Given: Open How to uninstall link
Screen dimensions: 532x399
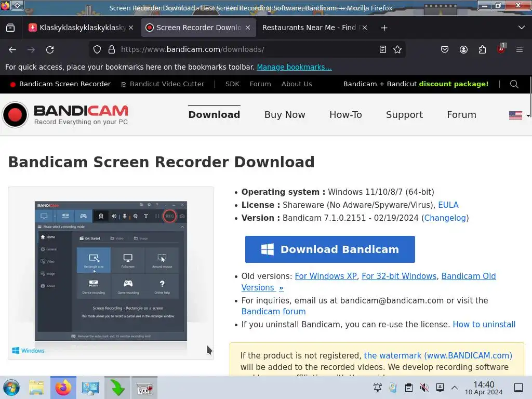Looking at the screenshot, I should point(484,324).
